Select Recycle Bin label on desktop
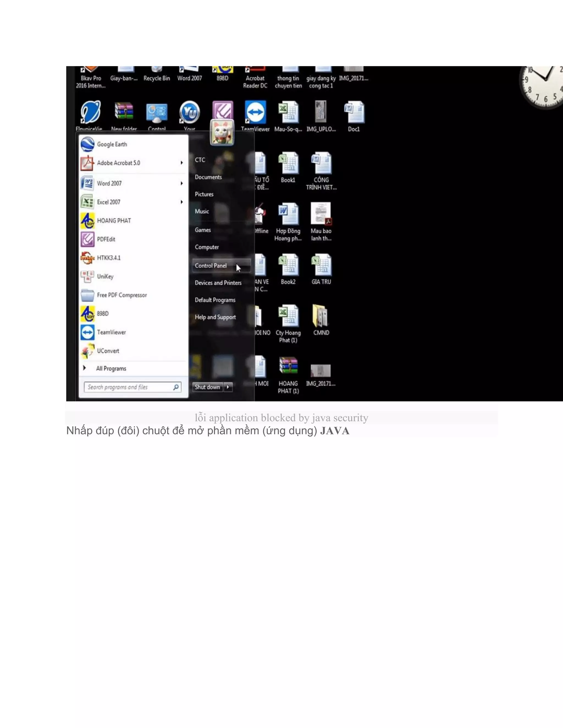This screenshot has height=728, width=563. click(x=157, y=78)
